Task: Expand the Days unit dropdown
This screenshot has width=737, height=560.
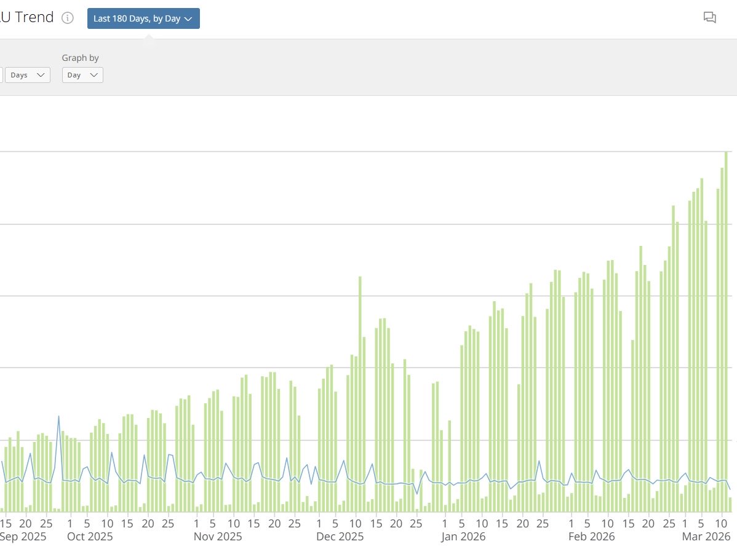Action: (27, 75)
